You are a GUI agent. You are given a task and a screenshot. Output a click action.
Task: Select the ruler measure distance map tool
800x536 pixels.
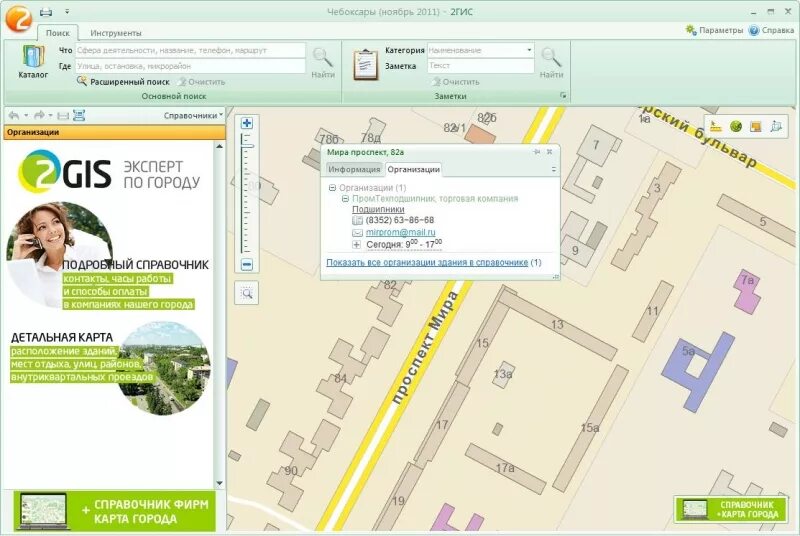[x=716, y=126]
